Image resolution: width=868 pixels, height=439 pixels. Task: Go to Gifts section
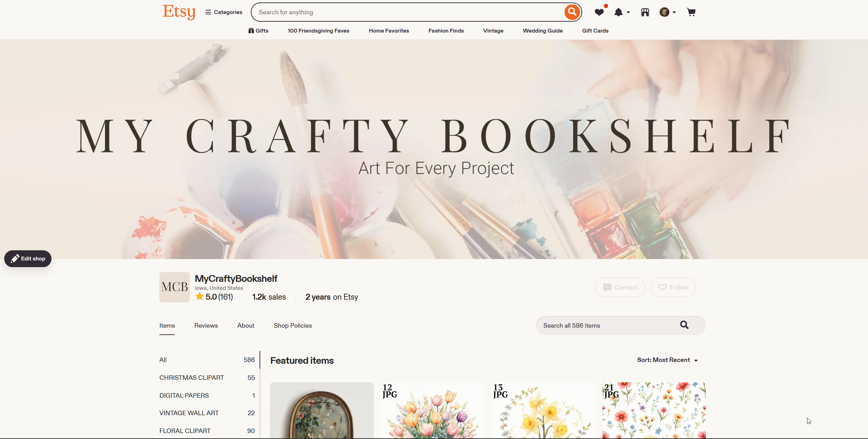pyautogui.click(x=259, y=31)
